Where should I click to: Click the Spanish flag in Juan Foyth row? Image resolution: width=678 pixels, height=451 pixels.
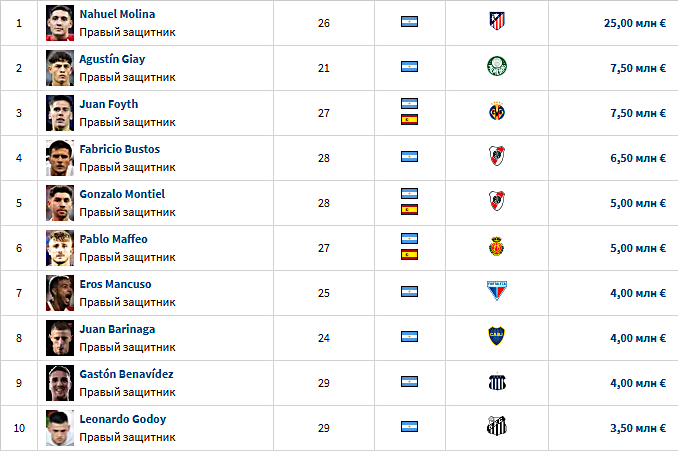point(409,120)
